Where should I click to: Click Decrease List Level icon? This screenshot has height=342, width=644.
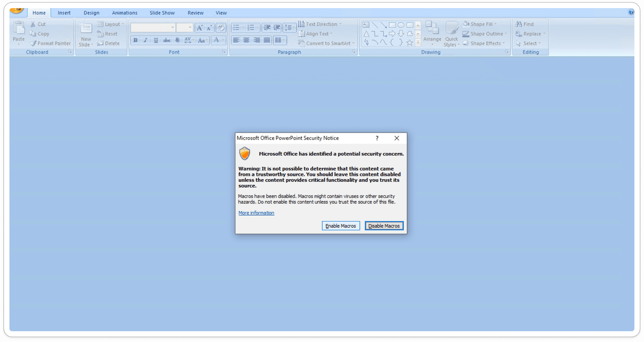click(x=267, y=28)
